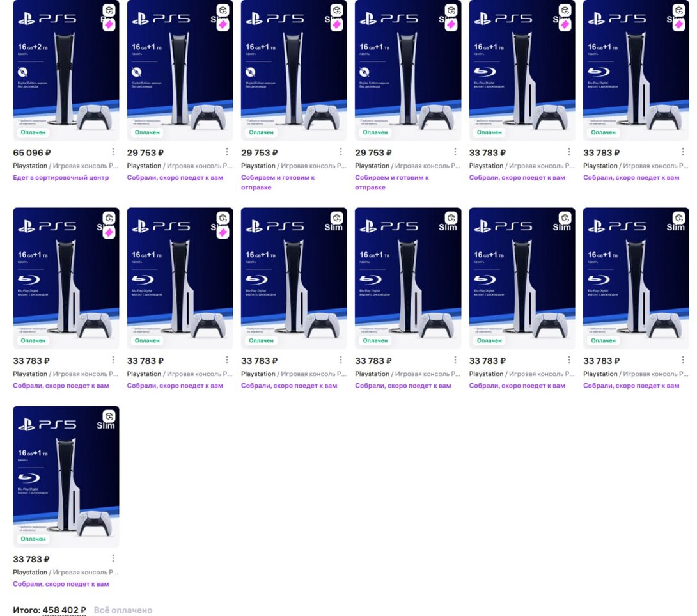Click the 65 096 ₽ price
This screenshot has height=616, width=697.
pyautogui.click(x=31, y=152)
